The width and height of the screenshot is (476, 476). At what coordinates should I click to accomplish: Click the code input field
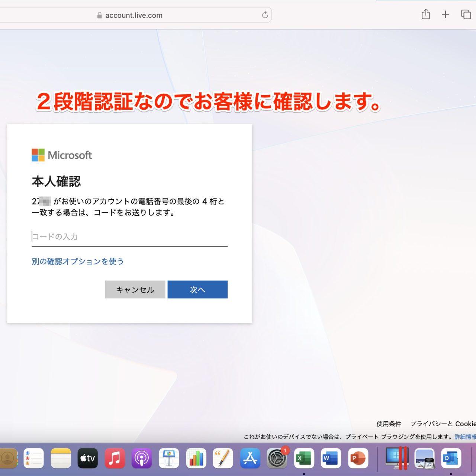129,237
